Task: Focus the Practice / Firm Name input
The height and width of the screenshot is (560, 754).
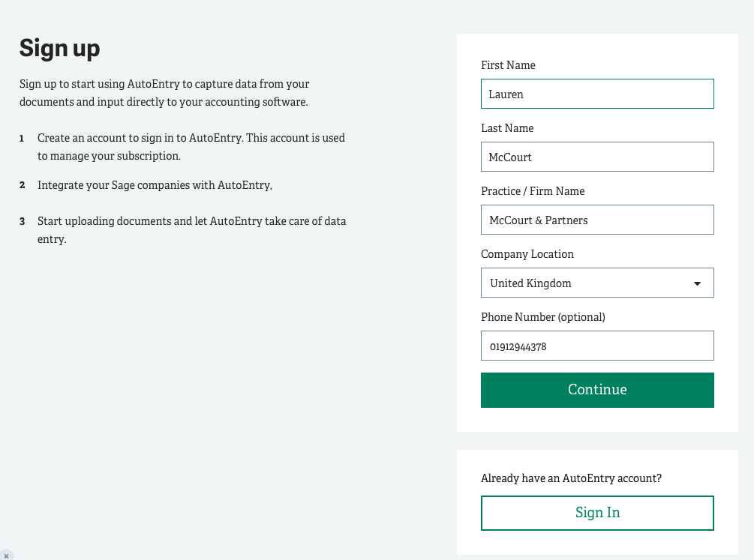Action: click(x=596, y=220)
